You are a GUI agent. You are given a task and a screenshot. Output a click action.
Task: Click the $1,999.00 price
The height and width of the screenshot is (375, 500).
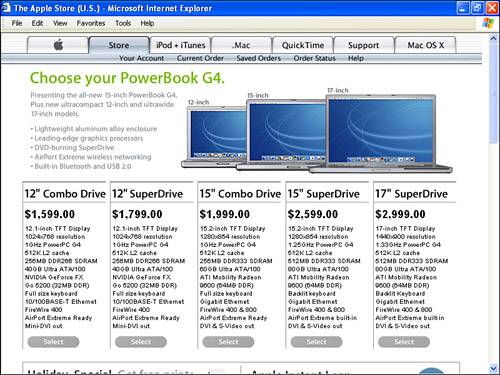(x=225, y=214)
